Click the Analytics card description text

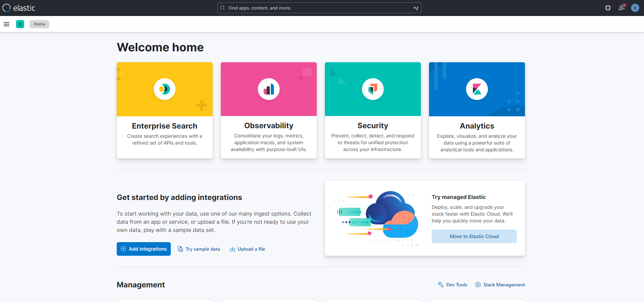tap(477, 143)
